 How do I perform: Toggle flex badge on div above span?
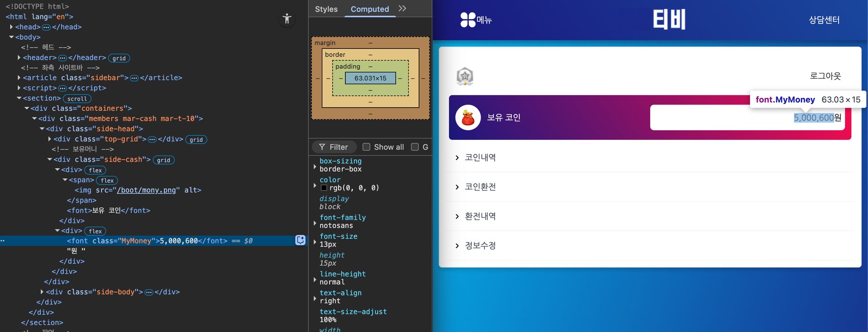click(x=95, y=170)
